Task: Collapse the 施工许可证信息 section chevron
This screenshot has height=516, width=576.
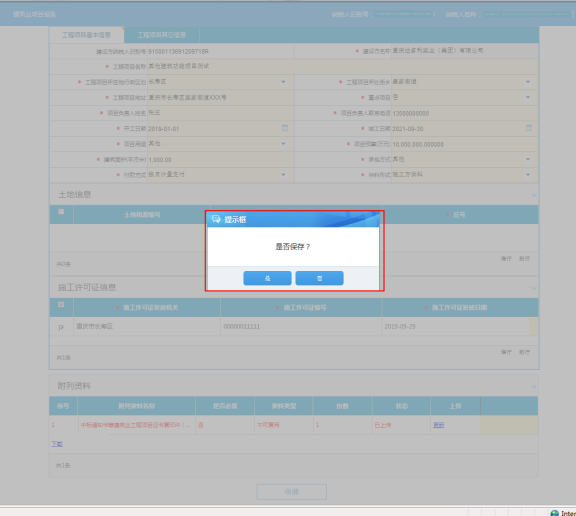Action: click(534, 288)
